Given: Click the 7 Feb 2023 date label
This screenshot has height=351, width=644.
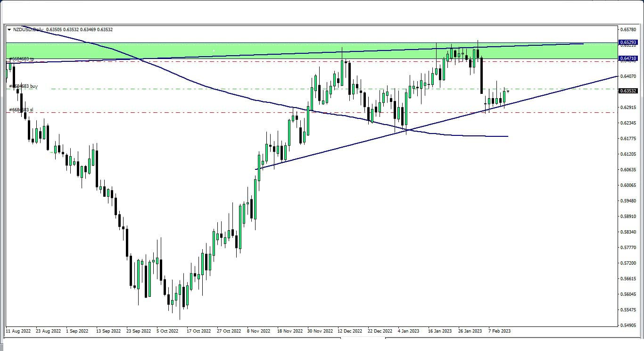Looking at the screenshot, I should 499,331.
